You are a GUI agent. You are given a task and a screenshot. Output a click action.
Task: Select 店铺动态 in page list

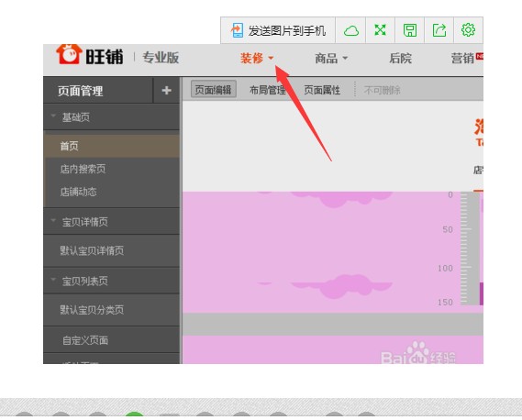click(x=112, y=192)
